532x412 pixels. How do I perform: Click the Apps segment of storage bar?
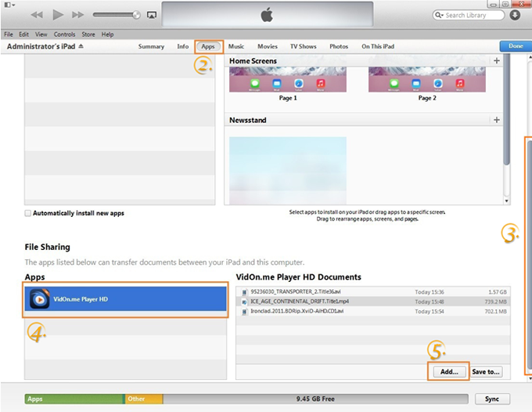[74, 399]
